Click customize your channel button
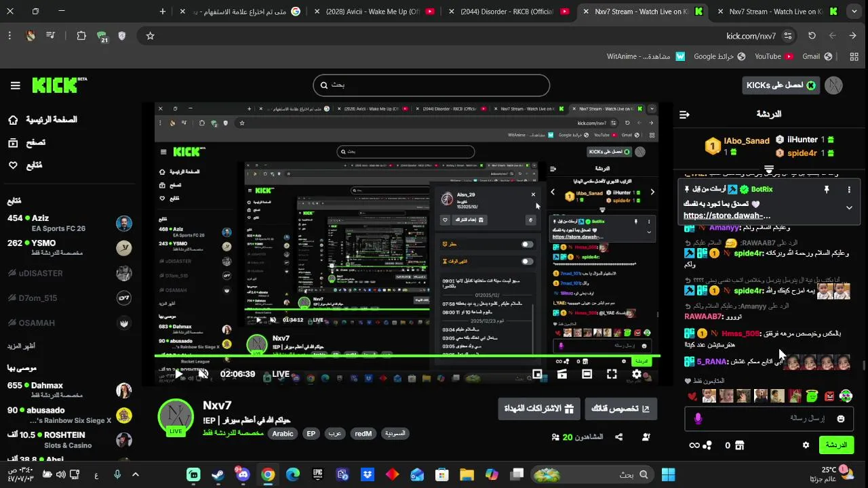868x488 pixels. pyautogui.click(x=620, y=409)
